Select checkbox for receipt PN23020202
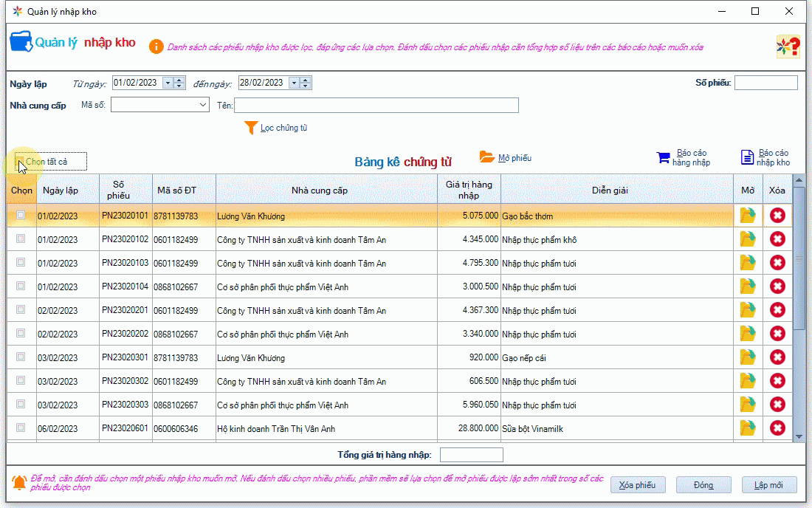 21,333
